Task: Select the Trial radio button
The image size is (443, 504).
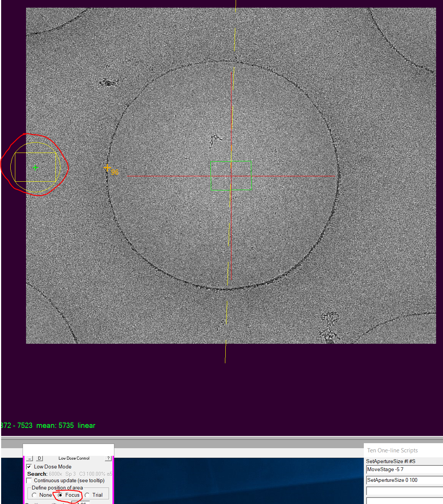Action: click(87, 495)
